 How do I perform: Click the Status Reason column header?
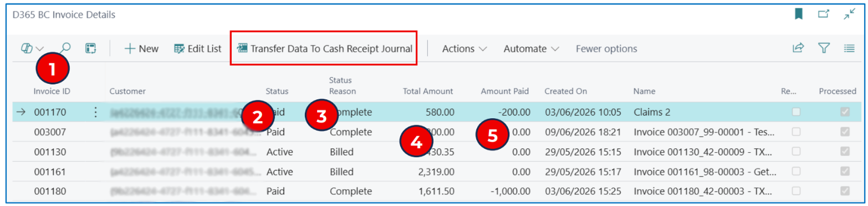pyautogui.click(x=343, y=86)
